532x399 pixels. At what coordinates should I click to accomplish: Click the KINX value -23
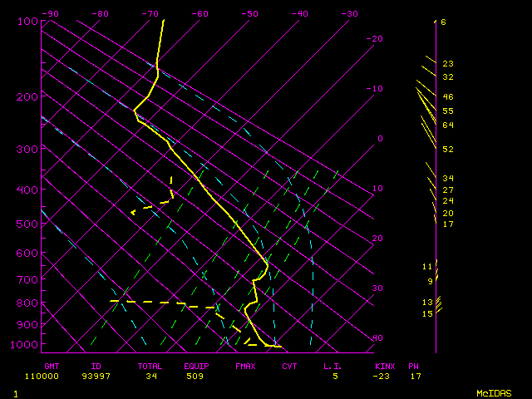coord(382,377)
